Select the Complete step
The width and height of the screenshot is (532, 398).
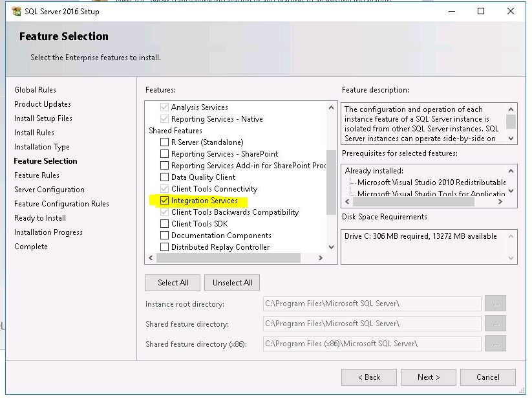coord(31,247)
